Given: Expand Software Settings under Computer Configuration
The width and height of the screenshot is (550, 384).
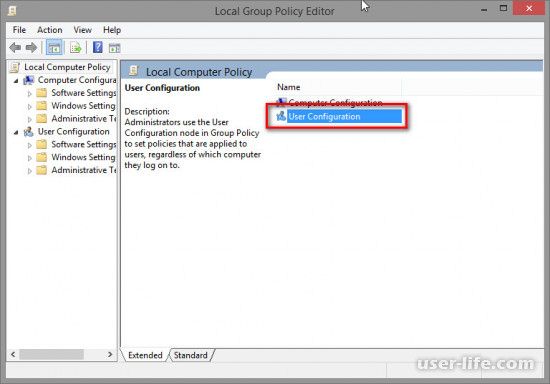Looking at the screenshot, I should pos(29,94).
